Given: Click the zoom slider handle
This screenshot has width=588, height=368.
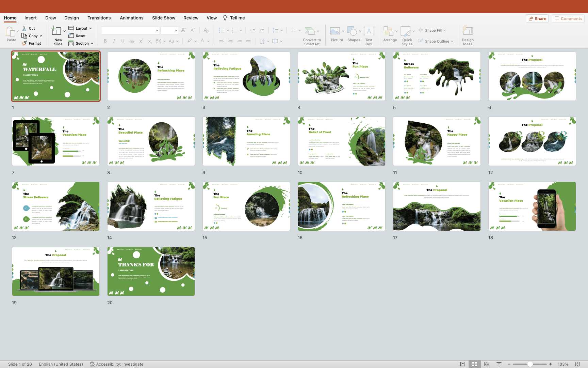Looking at the screenshot, I should pyautogui.click(x=530, y=364).
